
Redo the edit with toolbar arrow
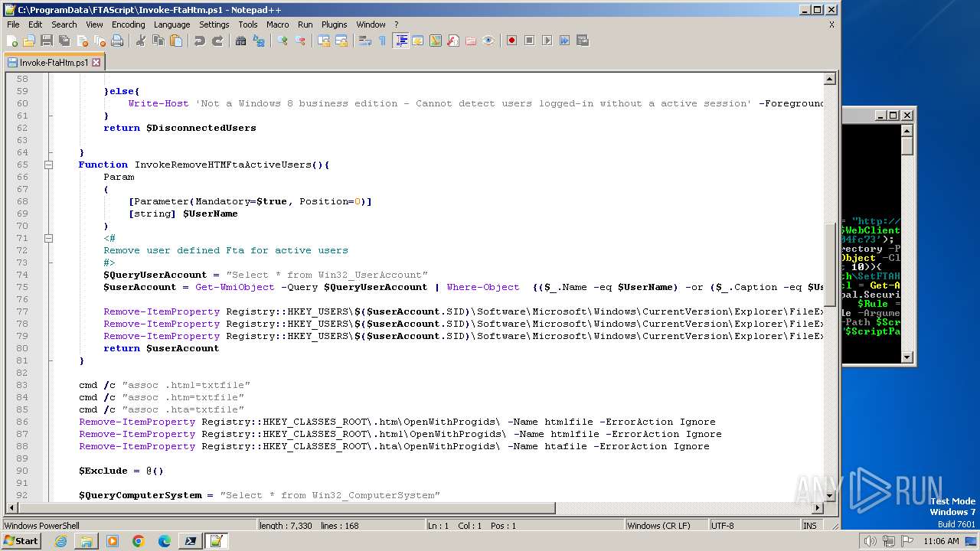click(217, 41)
